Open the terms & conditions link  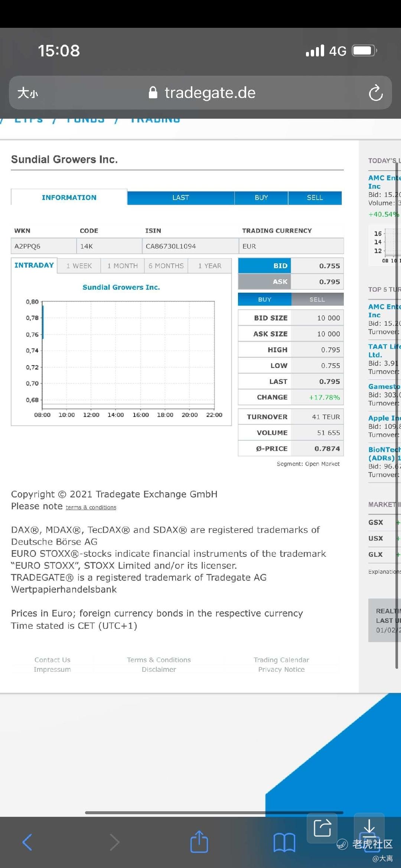coord(91,507)
